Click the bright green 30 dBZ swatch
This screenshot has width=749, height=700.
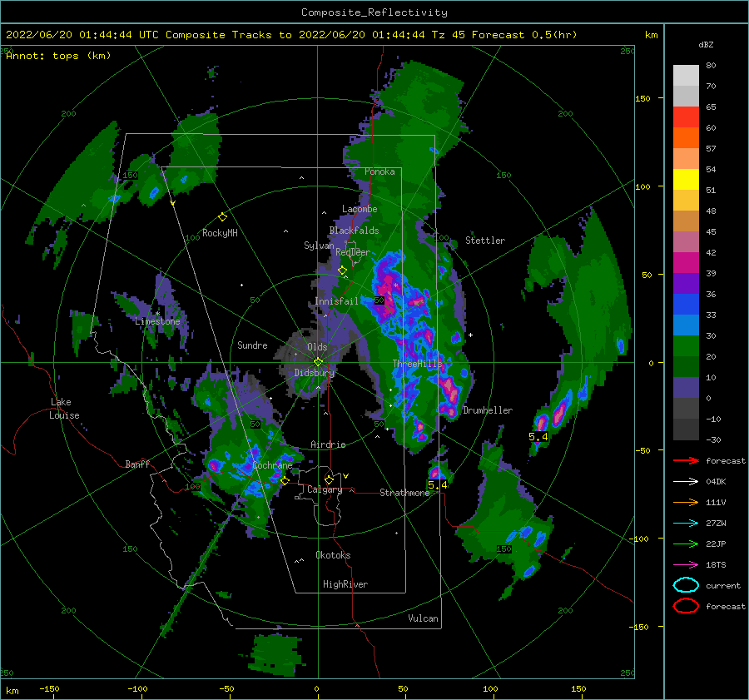coord(686,345)
